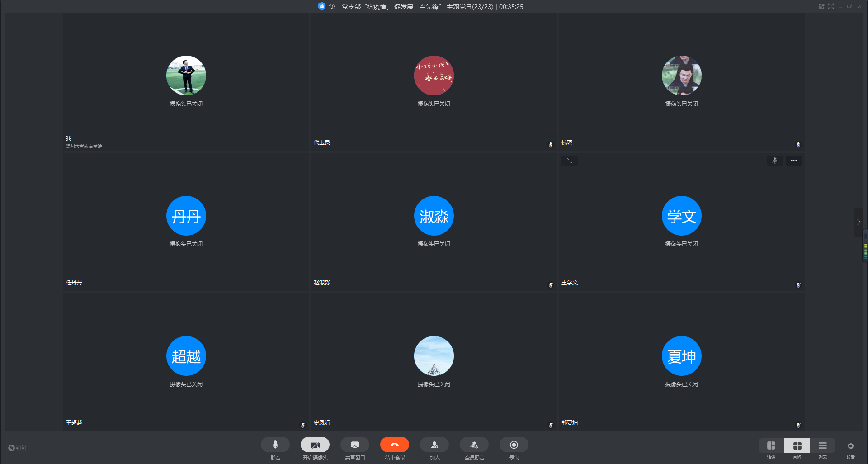Click the pop-out window icon in title bar
Screen dimensions: 868x464
click(x=821, y=6)
